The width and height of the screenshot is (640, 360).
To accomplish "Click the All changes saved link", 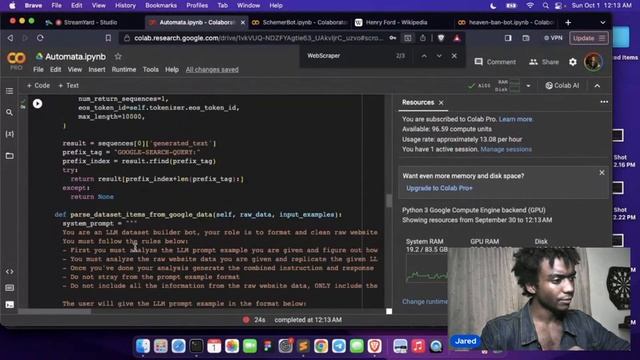I will 212,70.
